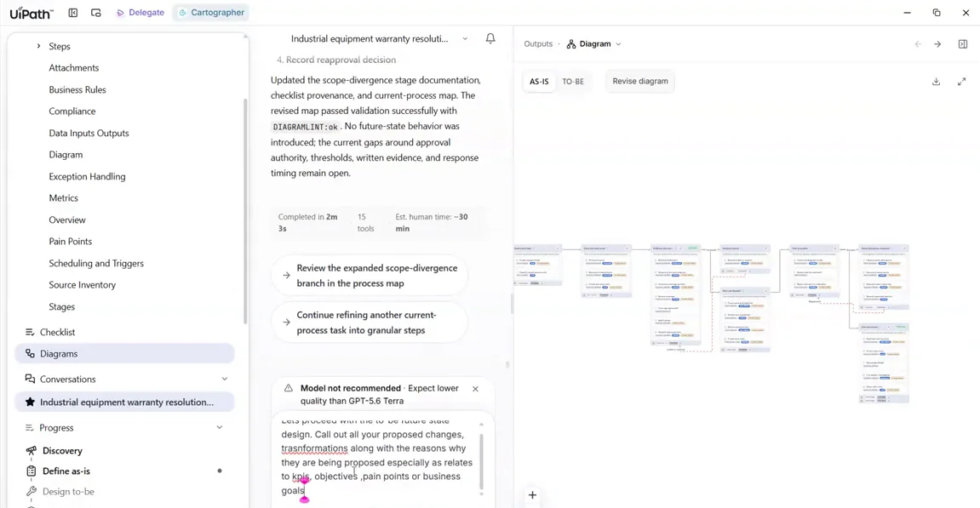The height and width of the screenshot is (508, 980).
Task: Toggle the right panel layout icon
Action: tap(963, 44)
